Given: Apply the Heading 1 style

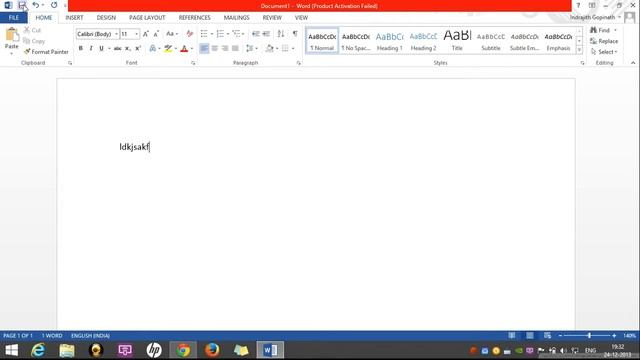Looking at the screenshot, I should [x=389, y=41].
